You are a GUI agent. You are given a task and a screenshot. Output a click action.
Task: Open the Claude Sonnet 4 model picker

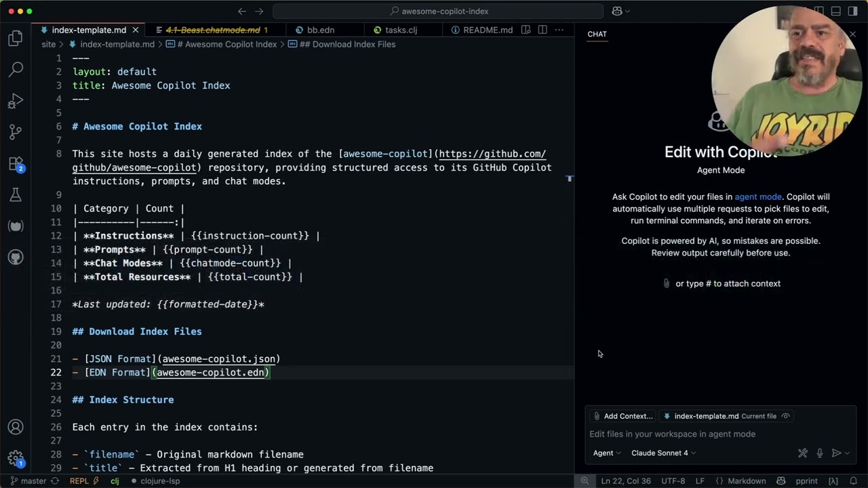663,453
